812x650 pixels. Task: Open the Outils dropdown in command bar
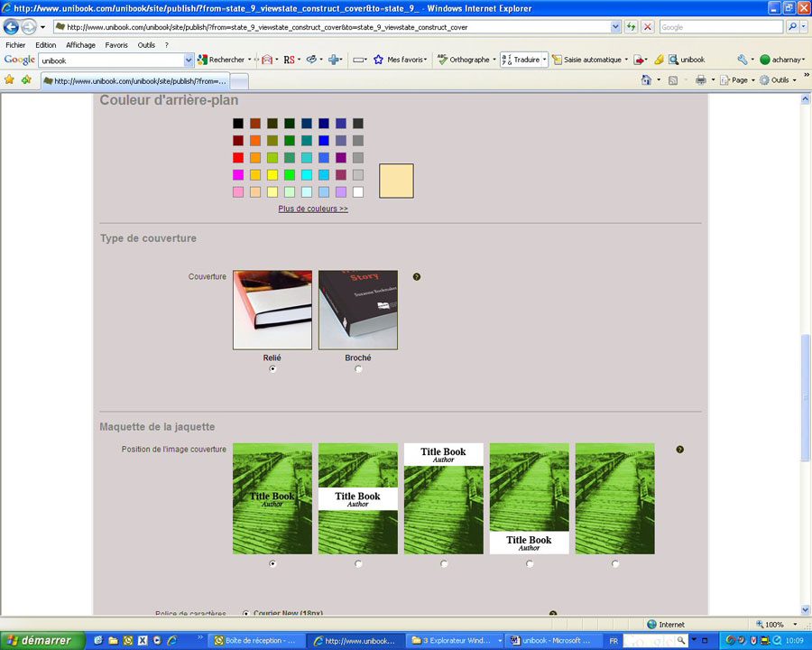click(x=780, y=80)
